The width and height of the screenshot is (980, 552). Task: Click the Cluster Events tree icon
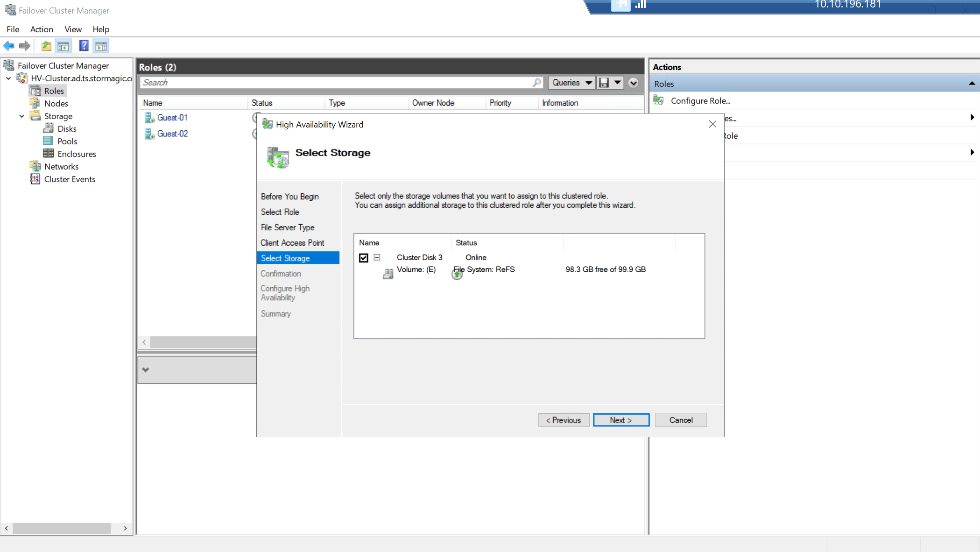[35, 179]
